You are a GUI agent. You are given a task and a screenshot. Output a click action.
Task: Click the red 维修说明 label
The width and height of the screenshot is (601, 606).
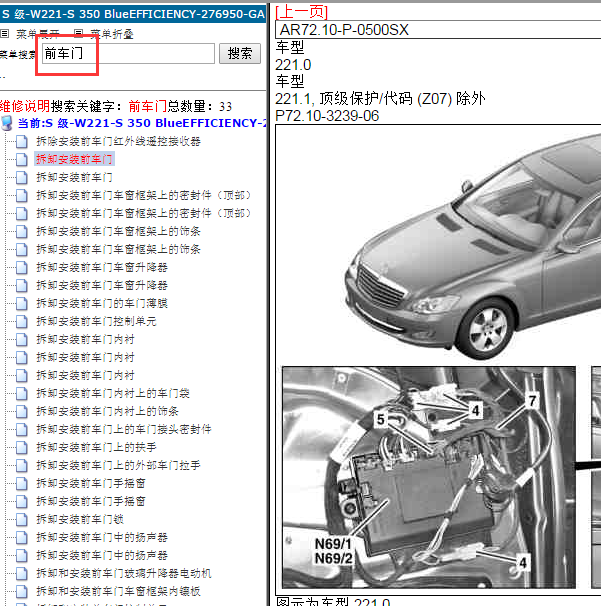point(25,106)
